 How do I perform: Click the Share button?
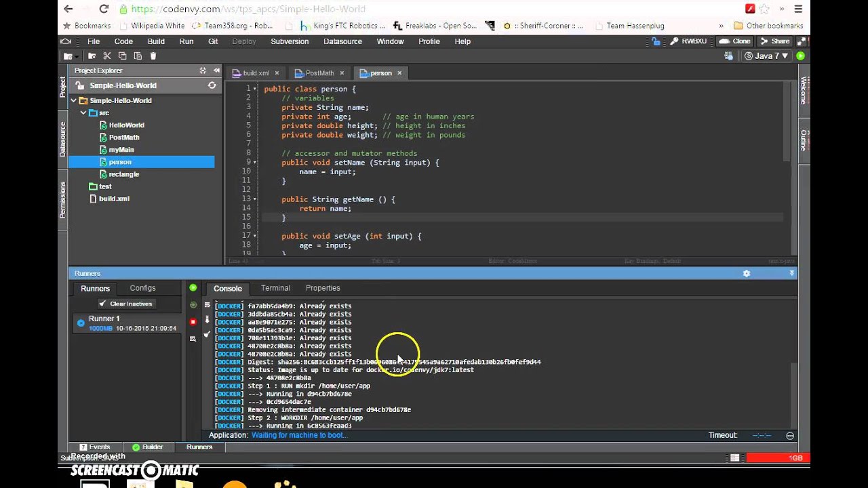click(774, 41)
